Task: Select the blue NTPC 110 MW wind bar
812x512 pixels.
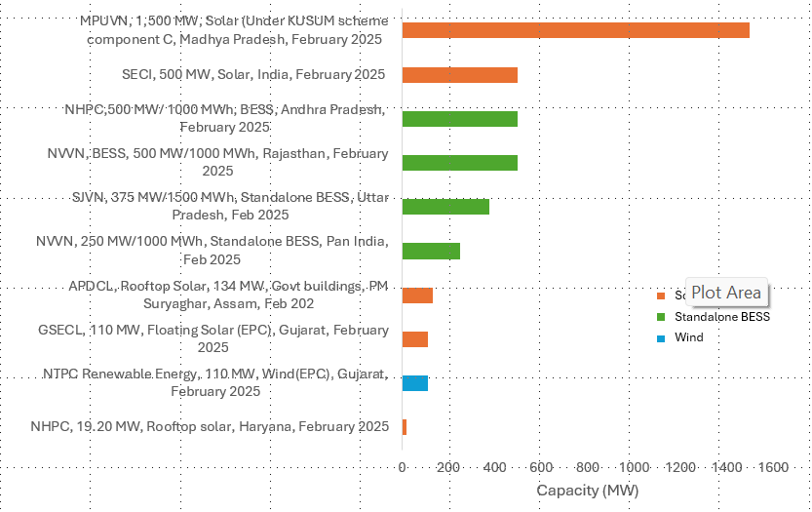Action: [x=415, y=383]
